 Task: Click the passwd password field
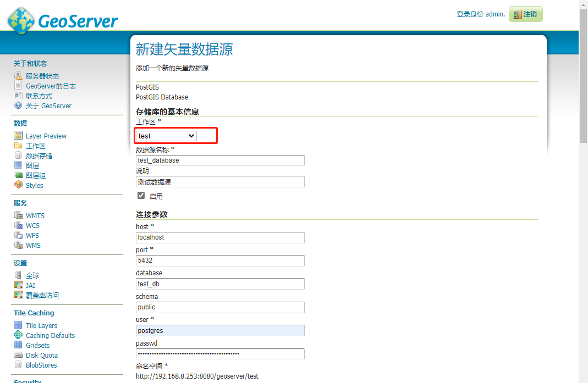(x=220, y=354)
